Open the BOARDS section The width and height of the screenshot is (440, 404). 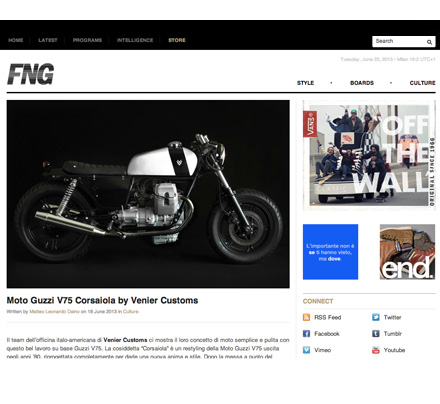point(362,83)
